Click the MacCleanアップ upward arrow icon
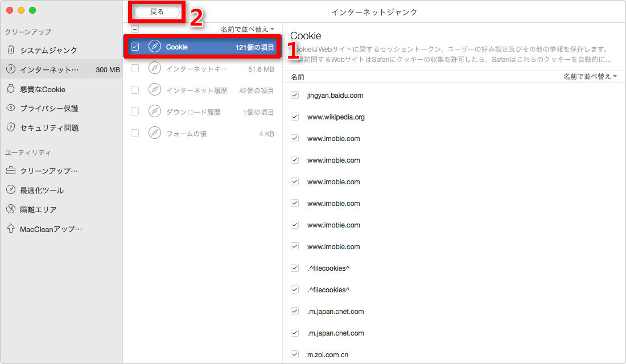 click(x=11, y=228)
